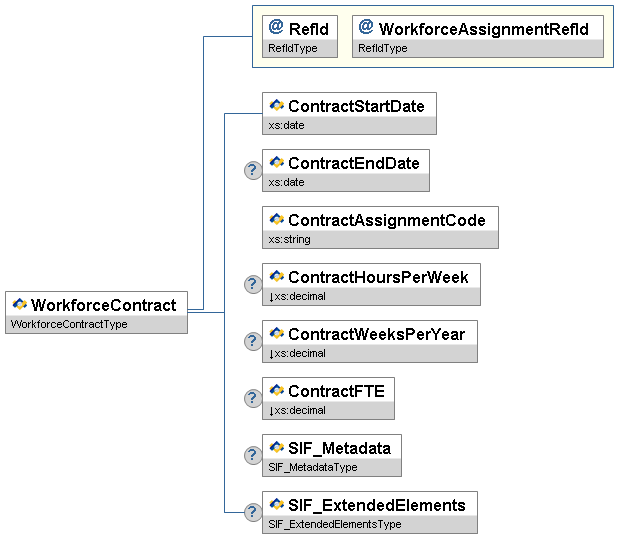Click the question mark icon beside SIF_Metadata
Screen dimensions: 618x538
pyautogui.click(x=253, y=455)
